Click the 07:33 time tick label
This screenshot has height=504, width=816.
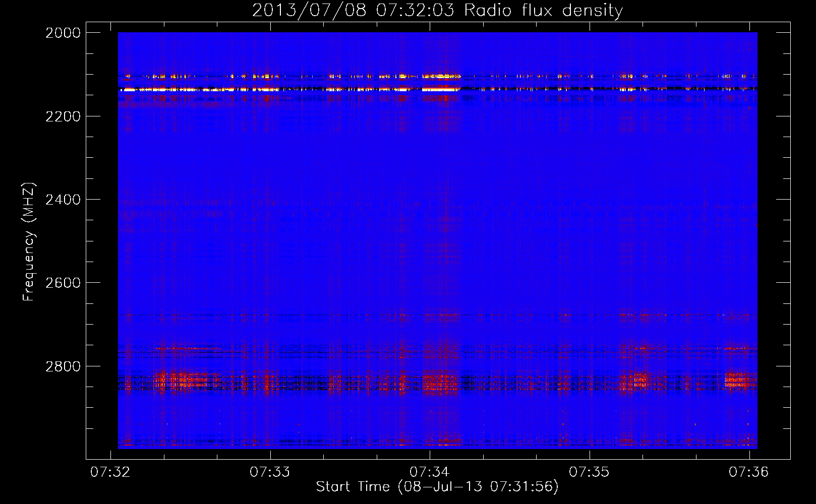270,472
